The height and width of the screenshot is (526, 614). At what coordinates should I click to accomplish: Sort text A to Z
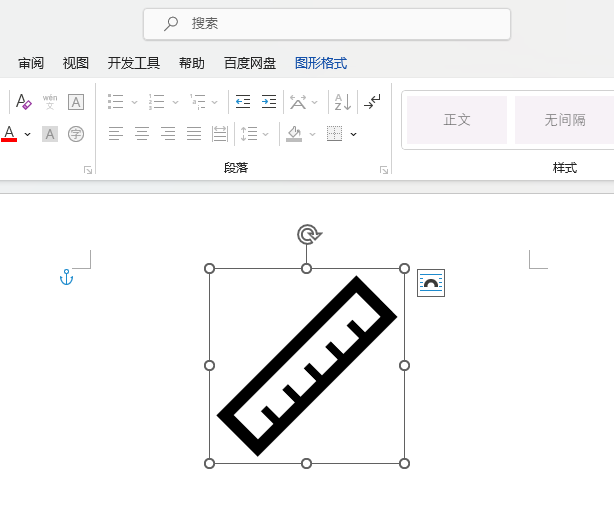(x=343, y=102)
